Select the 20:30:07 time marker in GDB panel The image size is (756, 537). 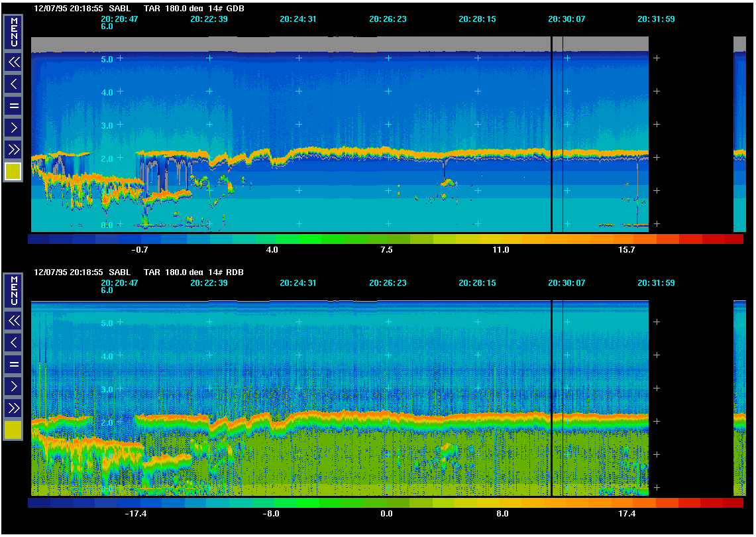click(567, 19)
